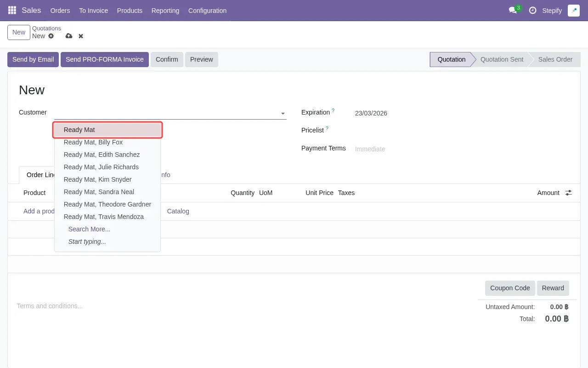Open the apps grid menu
Screen dimensions: 588x368
click(11, 10)
